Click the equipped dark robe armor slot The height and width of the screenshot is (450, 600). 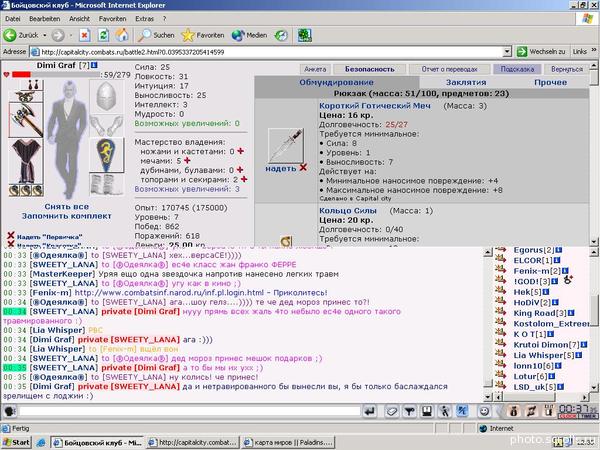26,161
